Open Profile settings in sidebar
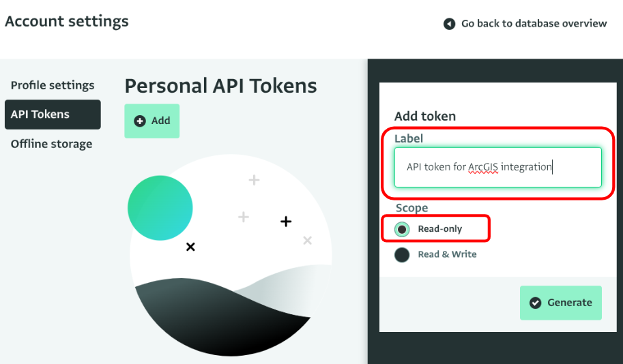623x364 pixels. click(x=53, y=85)
